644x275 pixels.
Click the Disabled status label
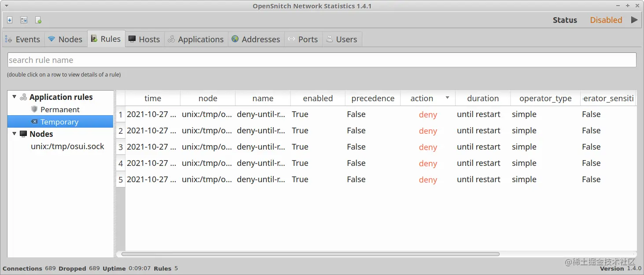606,20
